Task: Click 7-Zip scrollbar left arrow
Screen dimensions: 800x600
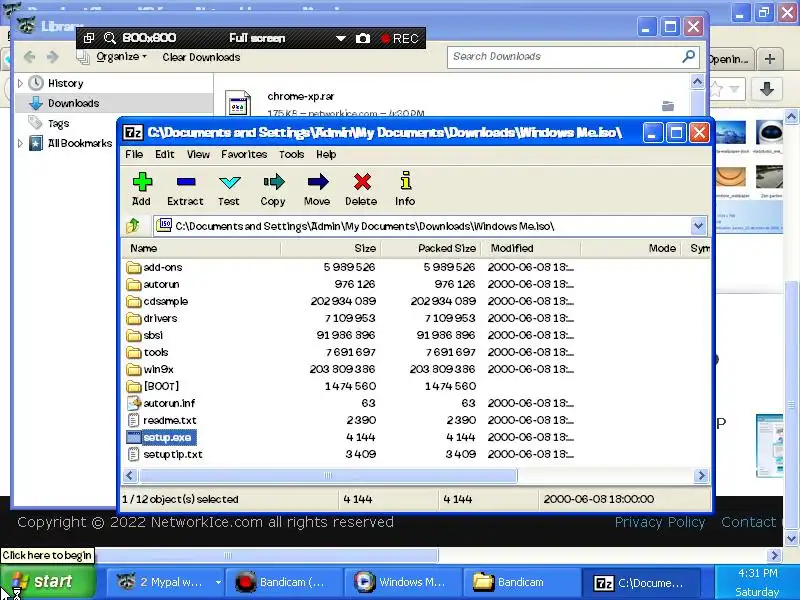Action: click(130, 476)
